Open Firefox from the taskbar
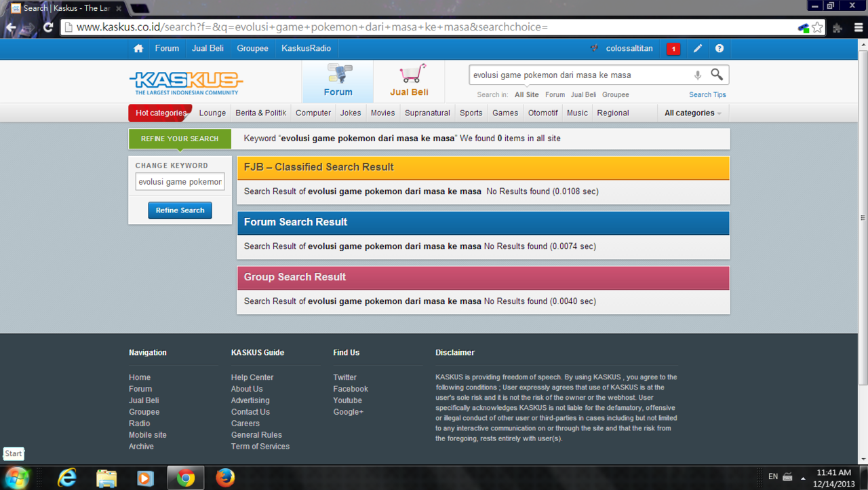Screen dimensions: 868x490 tap(225, 478)
